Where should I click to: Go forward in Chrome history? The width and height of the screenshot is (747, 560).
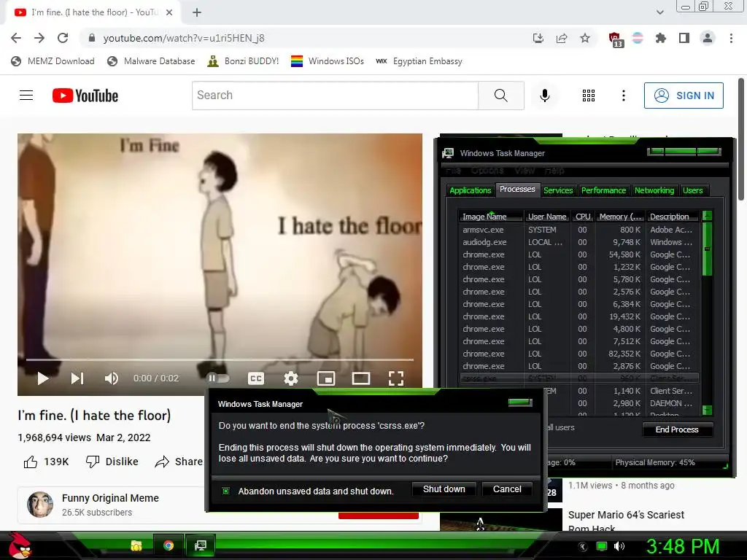pos(39,38)
